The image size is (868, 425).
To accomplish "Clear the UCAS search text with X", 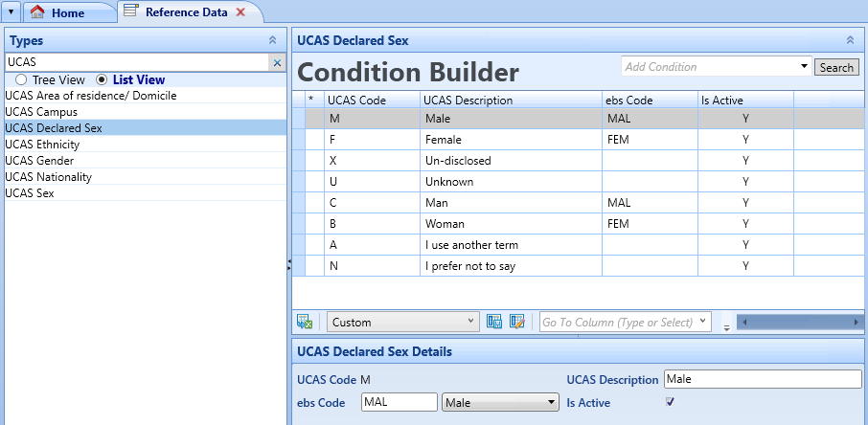I will point(277,62).
